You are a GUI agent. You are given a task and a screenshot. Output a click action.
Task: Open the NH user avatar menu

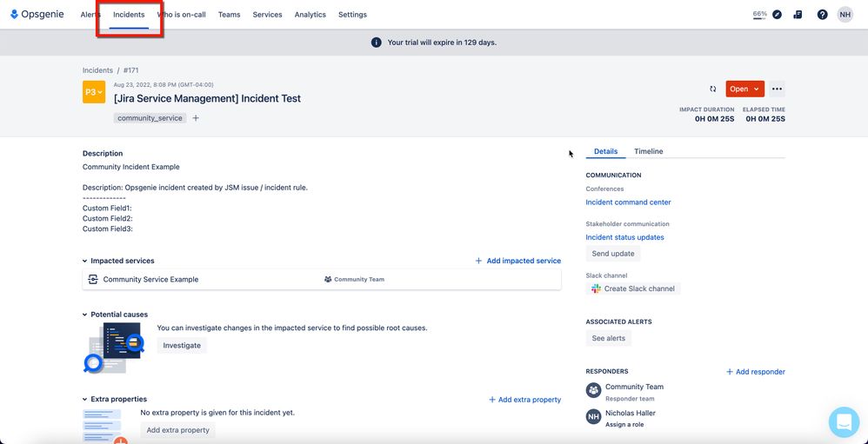(845, 15)
